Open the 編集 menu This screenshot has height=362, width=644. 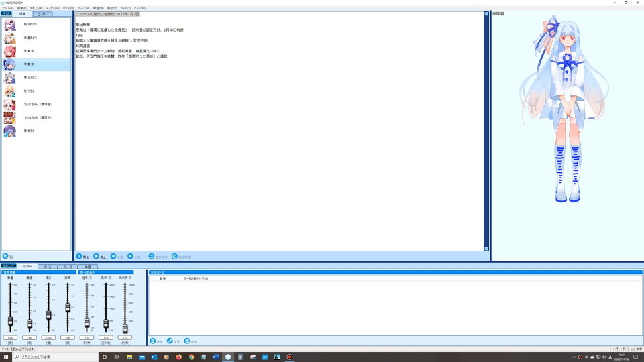point(21,8)
